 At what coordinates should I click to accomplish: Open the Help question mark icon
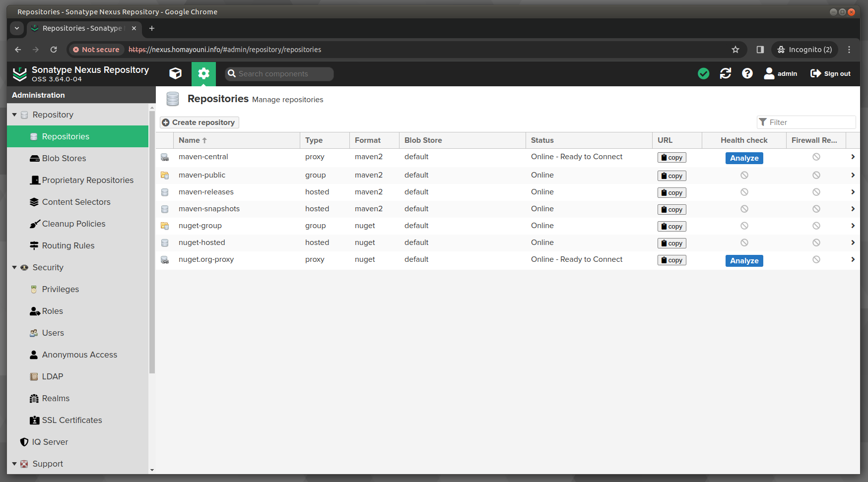(x=747, y=74)
